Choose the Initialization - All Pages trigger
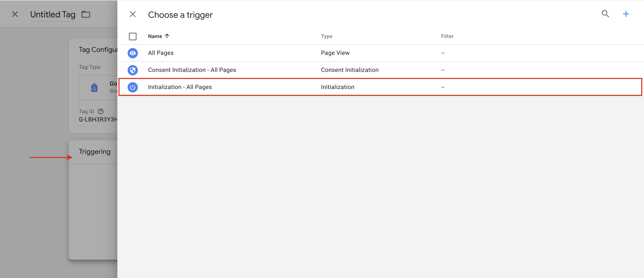 (180, 87)
